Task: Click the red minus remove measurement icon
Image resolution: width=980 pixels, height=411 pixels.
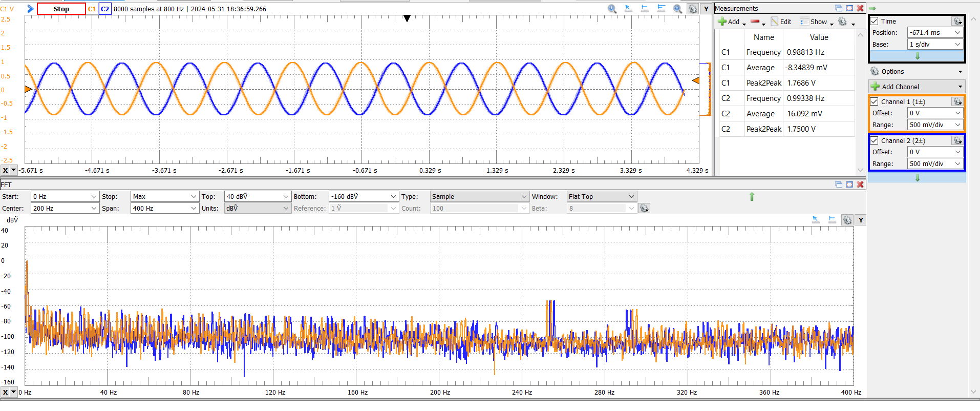Action: click(755, 22)
